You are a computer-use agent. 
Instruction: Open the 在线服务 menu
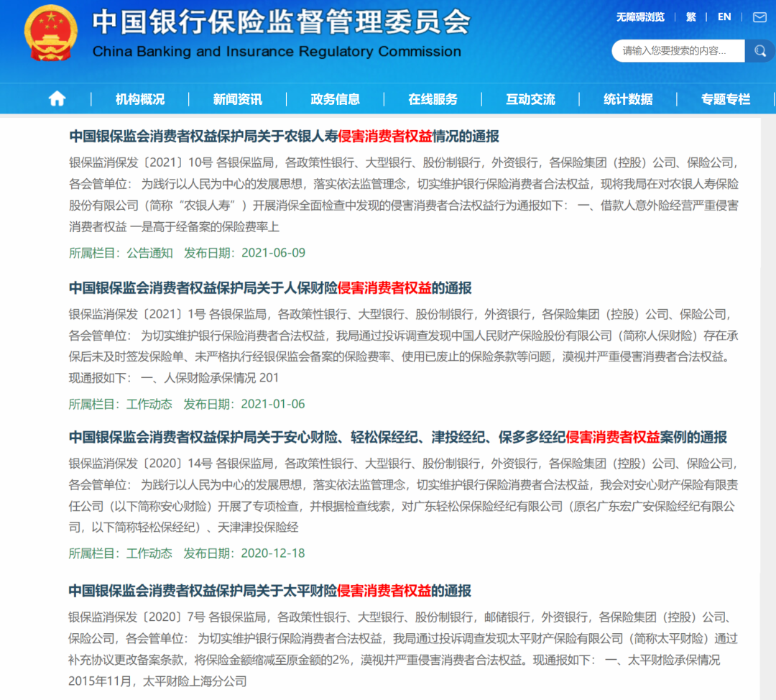coord(434,98)
